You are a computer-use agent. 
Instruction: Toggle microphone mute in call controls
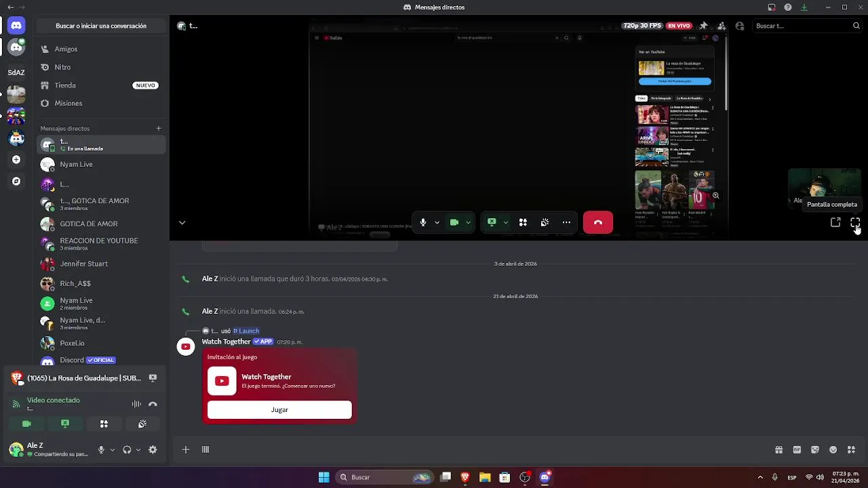click(423, 222)
